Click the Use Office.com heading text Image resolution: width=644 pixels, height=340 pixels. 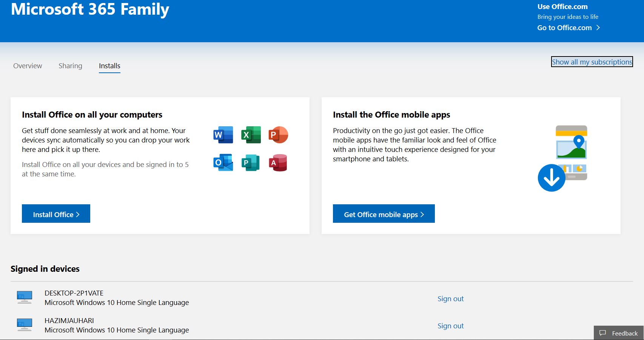[562, 6]
